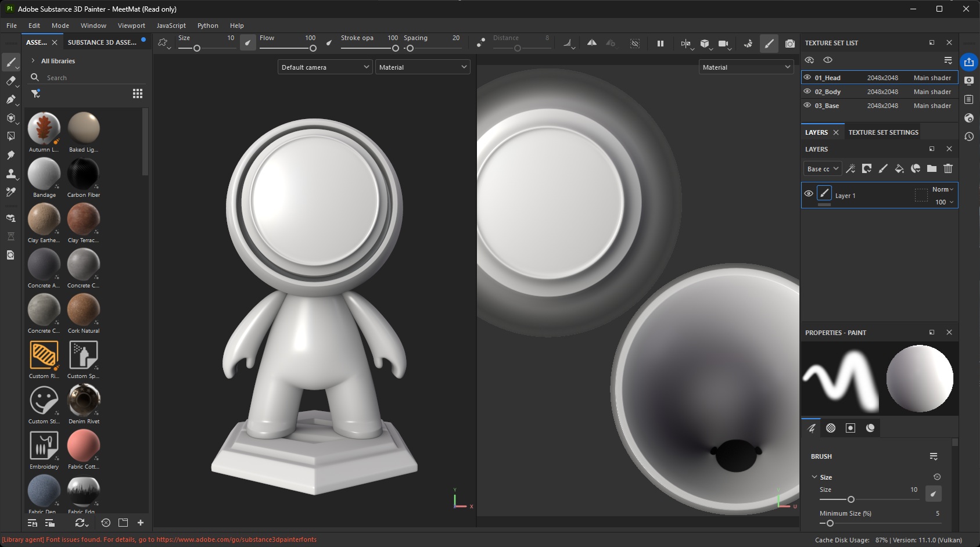Open the Viewport menu
Screen dimensions: 980x547
pyautogui.click(x=131, y=26)
